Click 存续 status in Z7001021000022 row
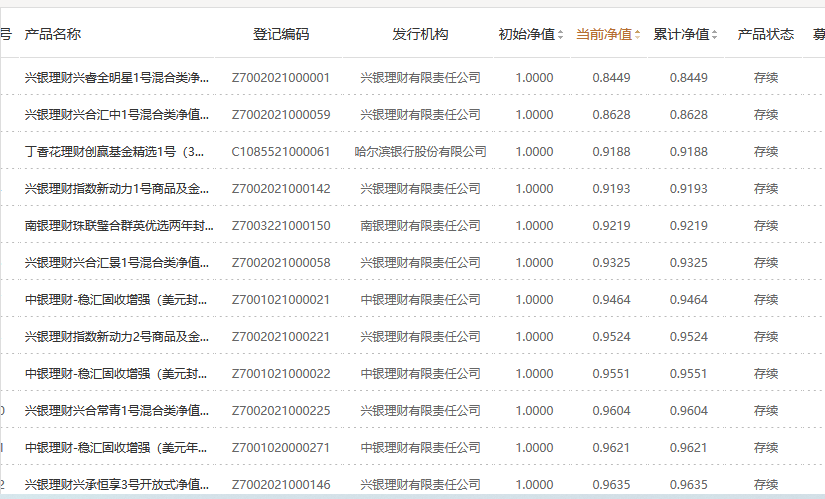 click(766, 374)
